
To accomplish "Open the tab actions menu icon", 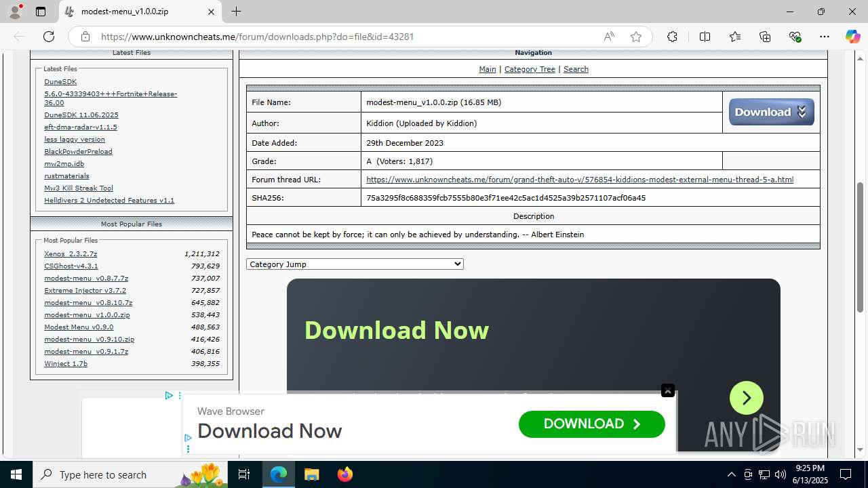I will tap(41, 12).
